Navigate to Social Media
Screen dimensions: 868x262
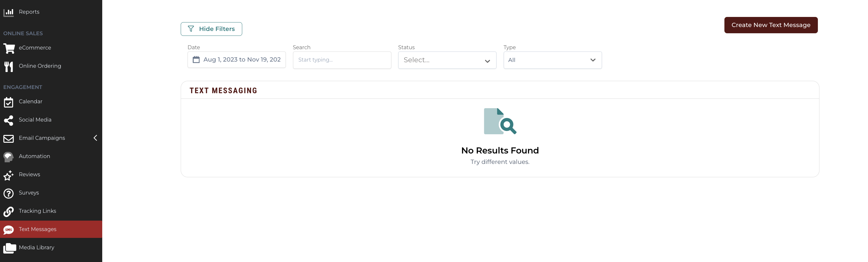pos(51,120)
